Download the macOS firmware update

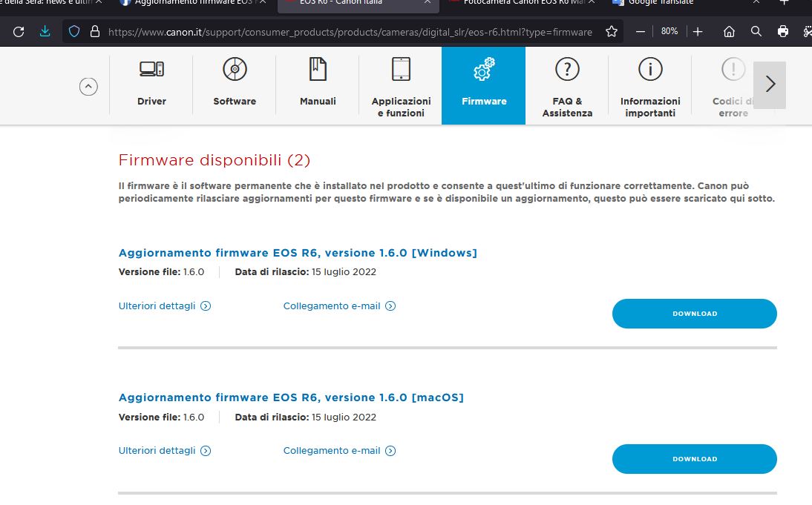pos(695,459)
